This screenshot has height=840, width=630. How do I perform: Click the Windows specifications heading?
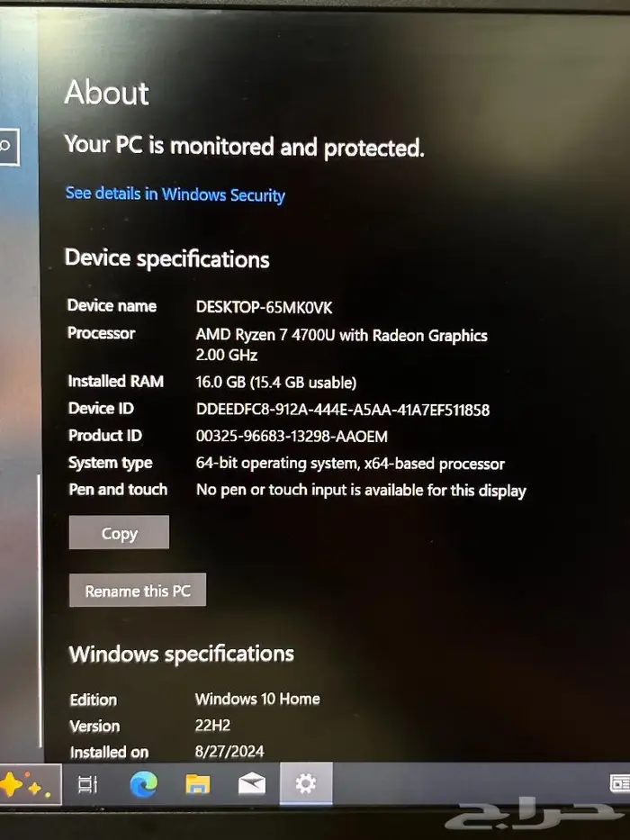click(182, 655)
